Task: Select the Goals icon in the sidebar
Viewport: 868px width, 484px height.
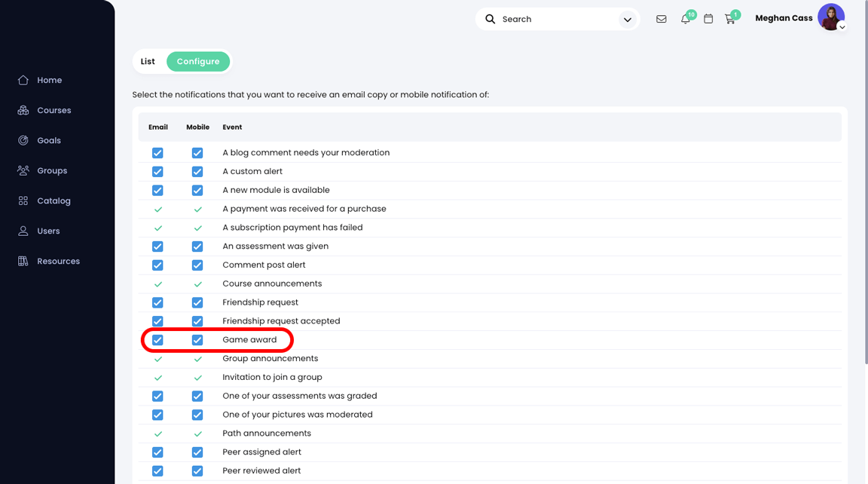Action: 48,140
